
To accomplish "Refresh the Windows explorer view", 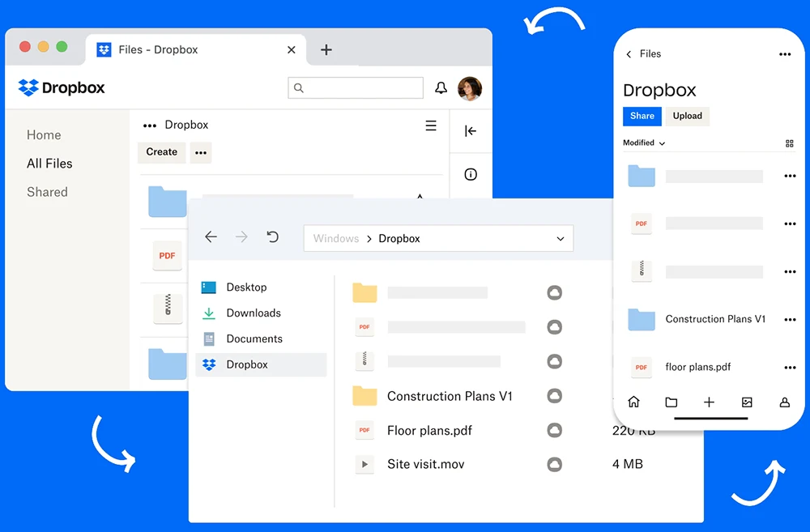I will tap(272, 237).
